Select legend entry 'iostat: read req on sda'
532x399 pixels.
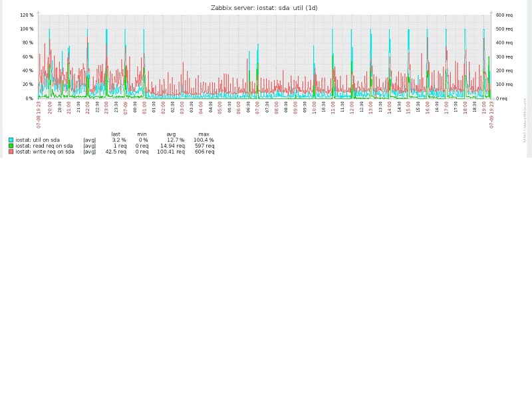pos(44,146)
